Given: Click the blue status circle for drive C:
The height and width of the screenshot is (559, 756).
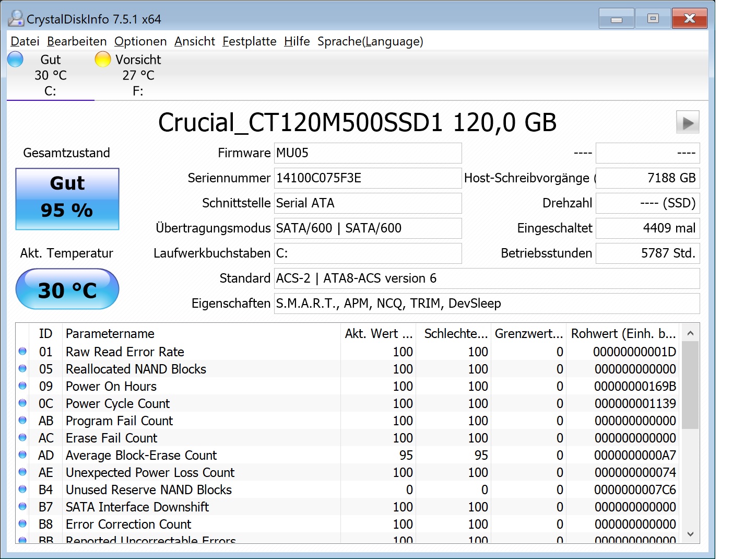Looking at the screenshot, I should point(16,59).
